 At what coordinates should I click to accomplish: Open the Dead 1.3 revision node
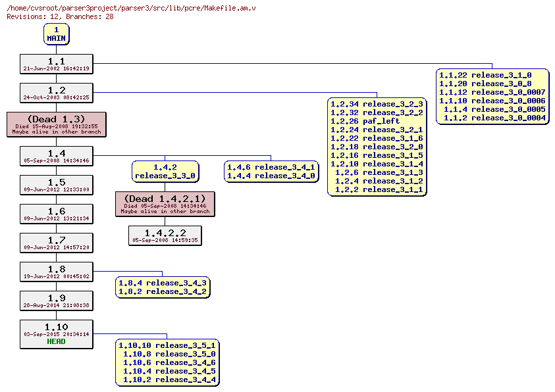(x=57, y=124)
